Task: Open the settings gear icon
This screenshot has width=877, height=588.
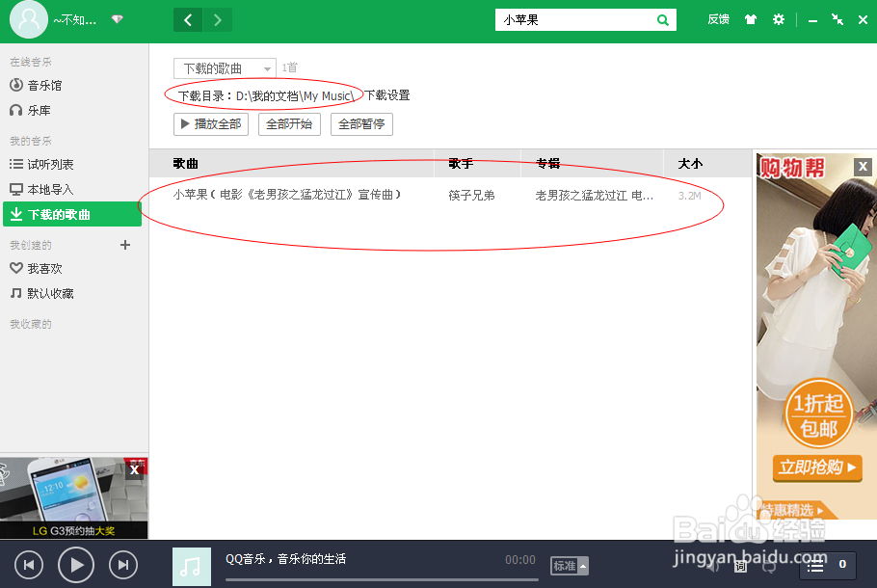Action: (x=779, y=19)
